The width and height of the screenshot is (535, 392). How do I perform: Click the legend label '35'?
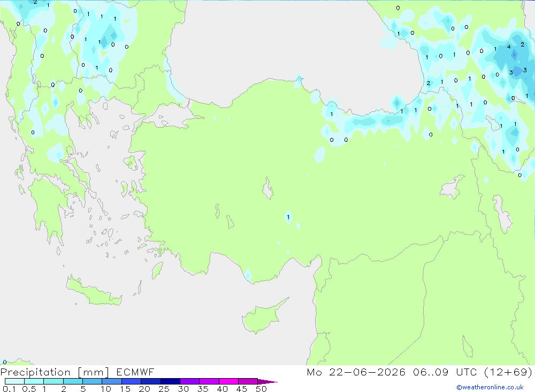tap(203, 389)
